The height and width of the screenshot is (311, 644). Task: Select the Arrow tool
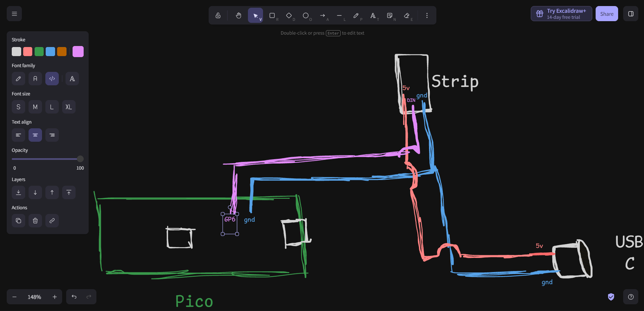tap(323, 15)
